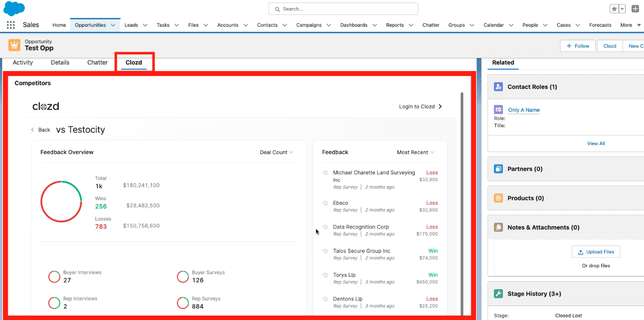The width and height of the screenshot is (644, 320).
Task: Click the Rep Surveys ring icon
Action: point(183,303)
